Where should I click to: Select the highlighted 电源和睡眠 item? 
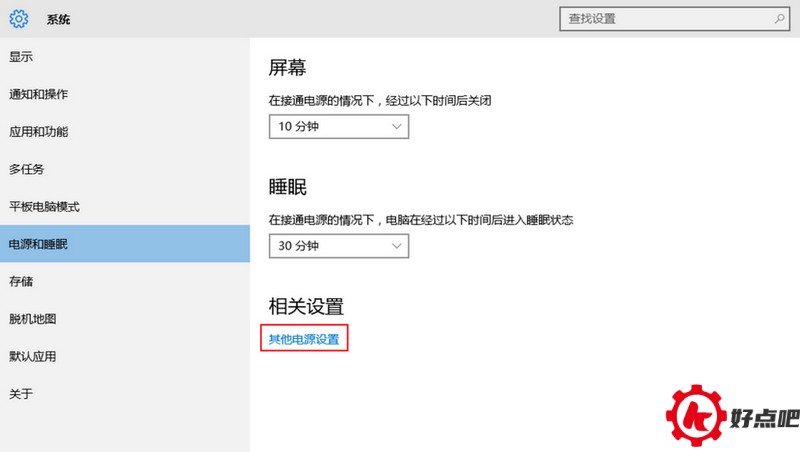pyautogui.click(x=38, y=244)
